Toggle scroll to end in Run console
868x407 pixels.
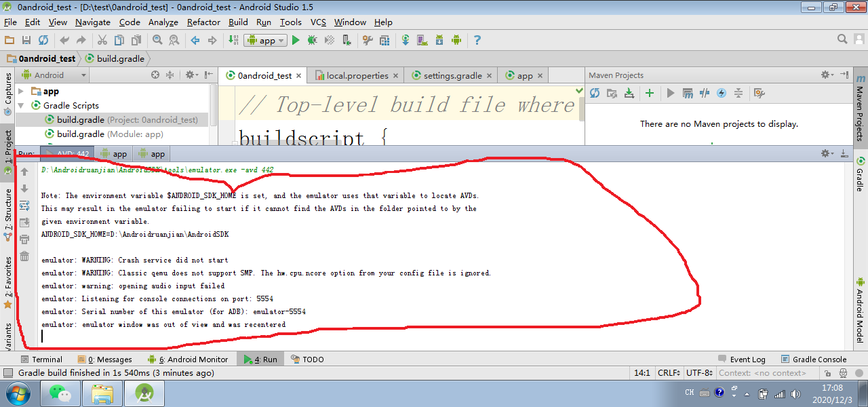pyautogui.click(x=24, y=222)
